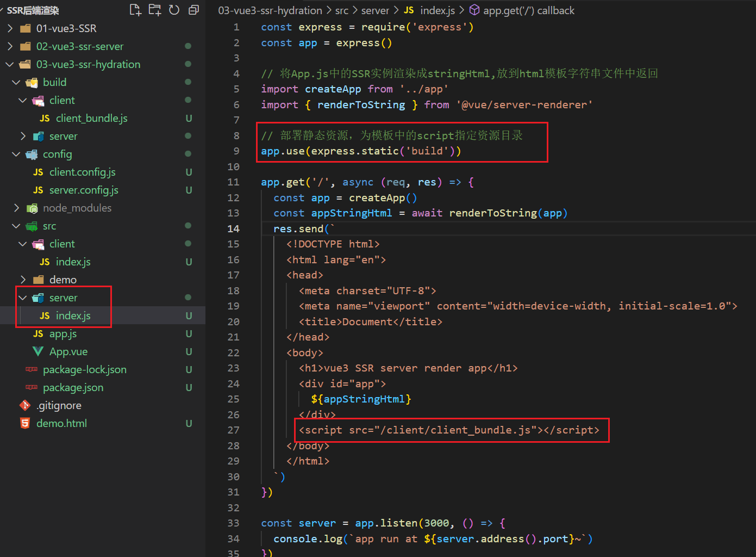Click line number 14 in the gutter
Screen dimensions: 756x557
[x=233, y=228]
